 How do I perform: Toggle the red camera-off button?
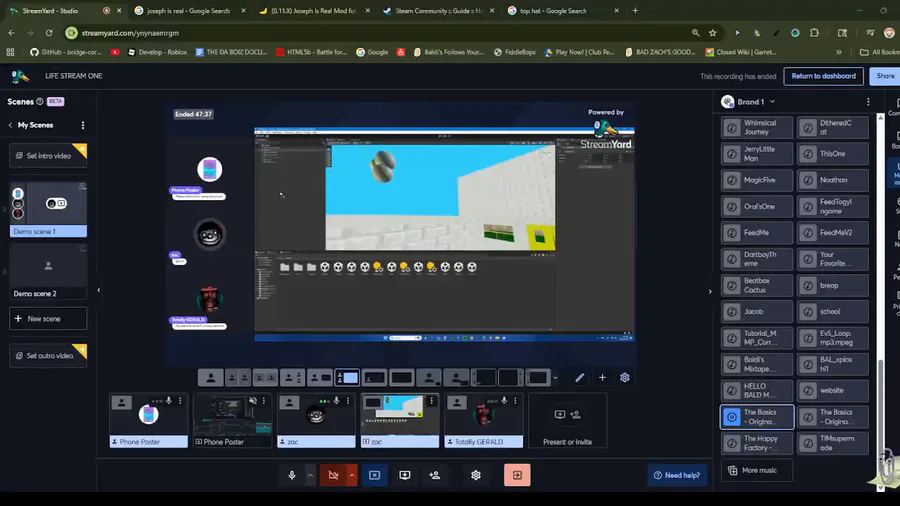[x=333, y=475]
